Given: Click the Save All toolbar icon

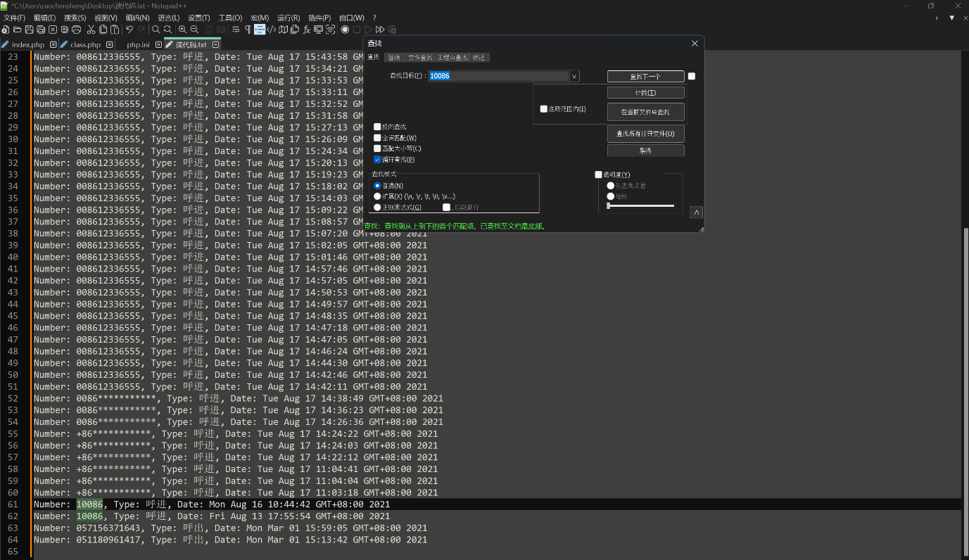Looking at the screenshot, I should [x=39, y=30].
